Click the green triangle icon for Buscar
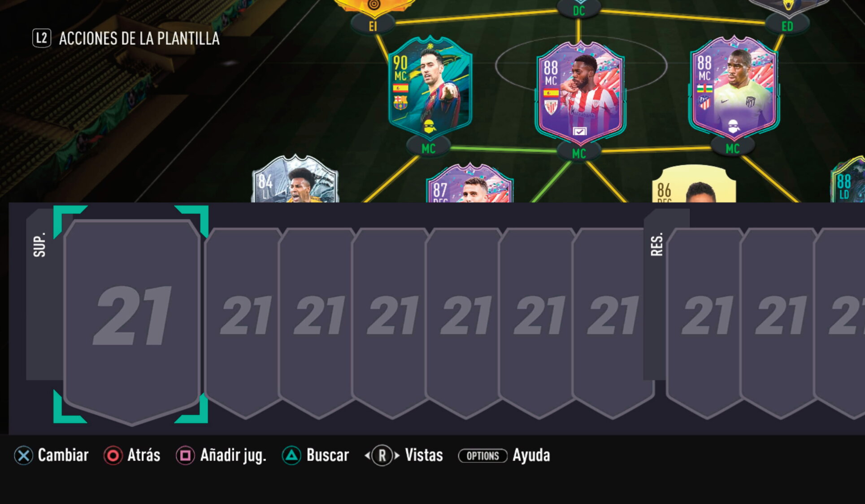Image resolution: width=865 pixels, height=504 pixels. click(291, 456)
